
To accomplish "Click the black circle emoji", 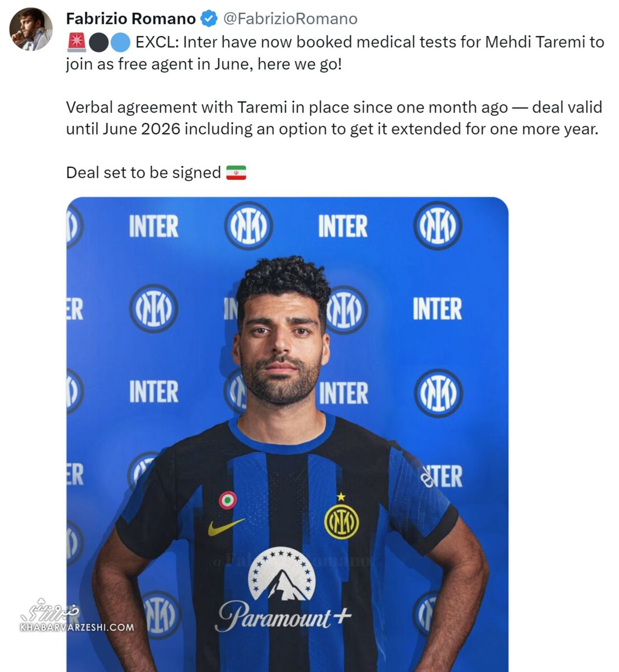I will pos(98,43).
